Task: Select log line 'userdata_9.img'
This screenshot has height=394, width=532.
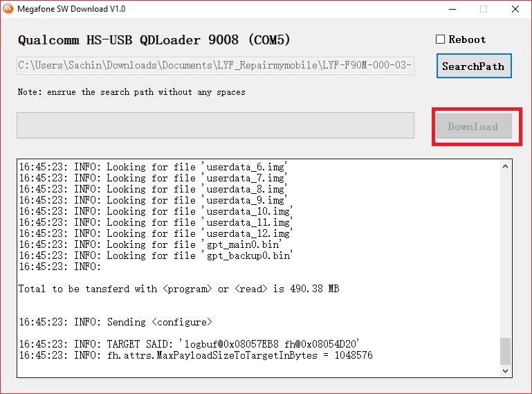Action: [153, 200]
